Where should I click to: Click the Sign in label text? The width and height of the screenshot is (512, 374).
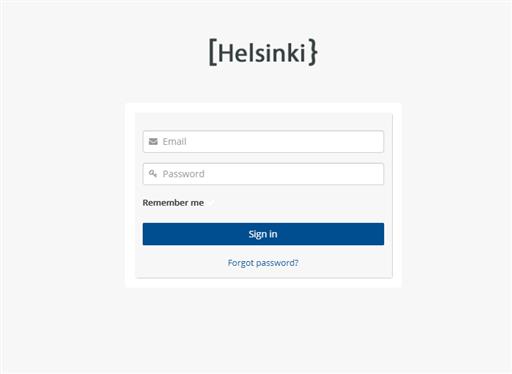pyautogui.click(x=263, y=234)
